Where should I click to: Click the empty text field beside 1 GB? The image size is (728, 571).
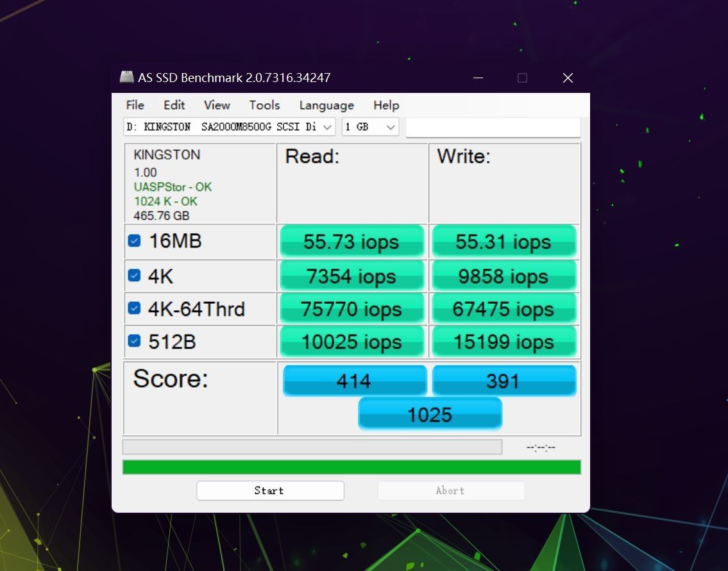coord(493,128)
